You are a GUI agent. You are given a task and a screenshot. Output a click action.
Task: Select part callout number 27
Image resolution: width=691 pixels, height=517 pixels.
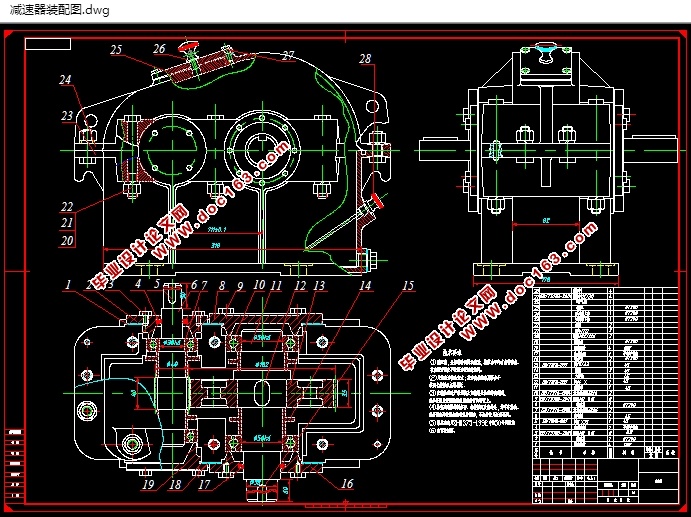[288, 56]
